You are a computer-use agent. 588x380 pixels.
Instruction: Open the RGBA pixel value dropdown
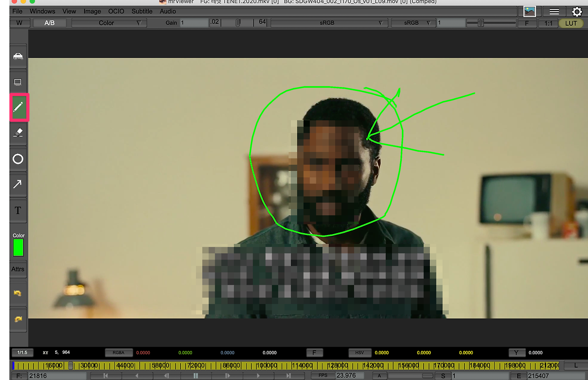coord(119,352)
